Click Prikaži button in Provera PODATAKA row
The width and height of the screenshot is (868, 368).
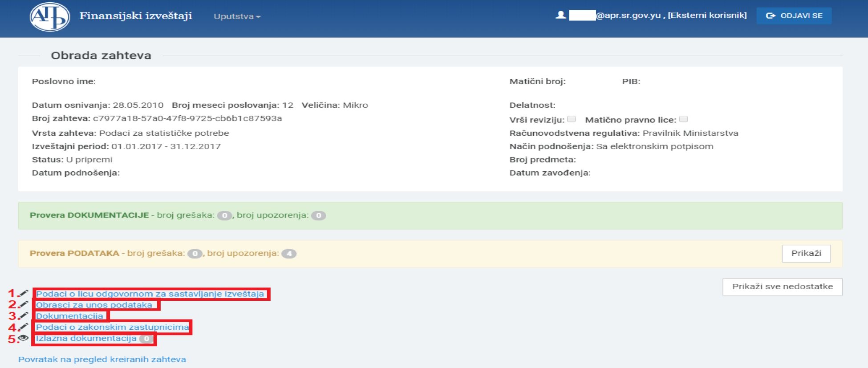point(806,254)
